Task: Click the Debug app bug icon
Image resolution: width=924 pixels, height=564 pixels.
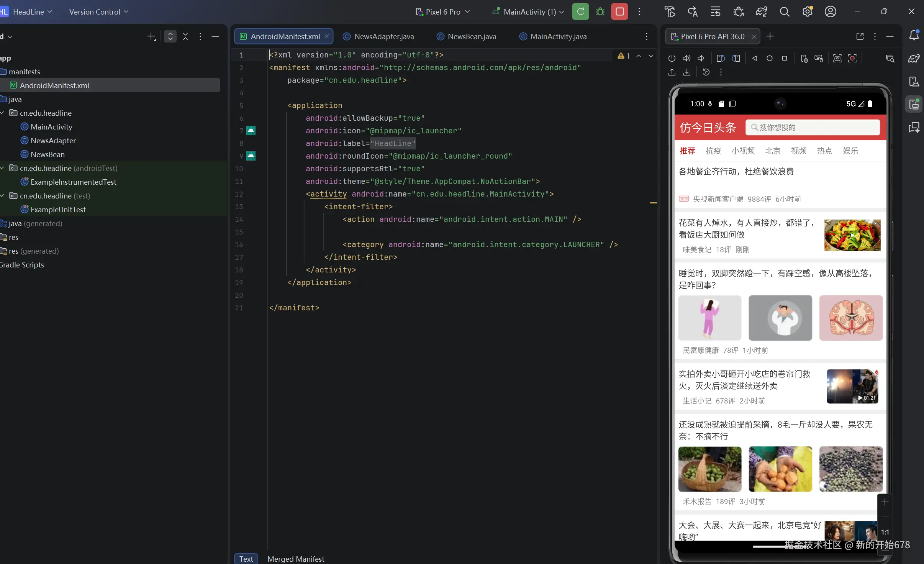Action: click(x=600, y=11)
